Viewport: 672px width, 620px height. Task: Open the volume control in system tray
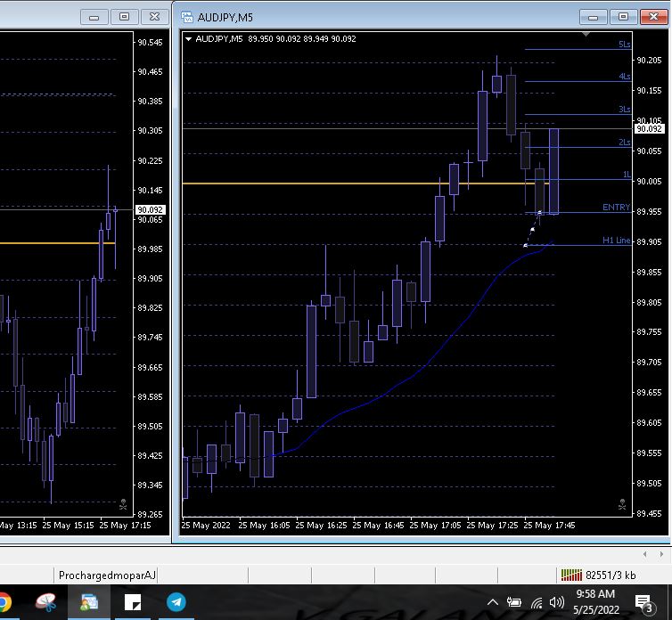click(x=558, y=602)
